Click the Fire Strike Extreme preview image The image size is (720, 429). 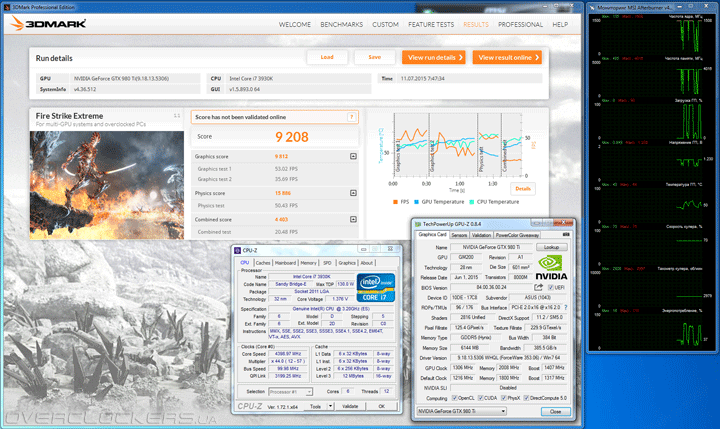tap(107, 185)
